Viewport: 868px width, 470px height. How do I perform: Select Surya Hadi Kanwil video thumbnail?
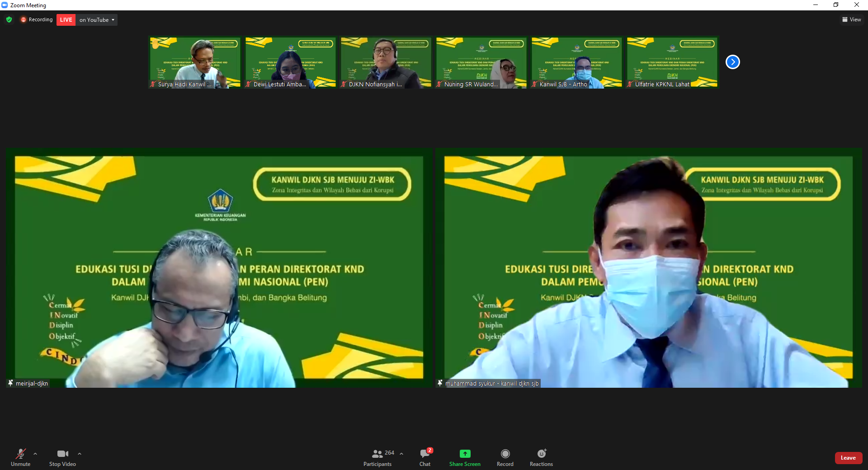195,62
